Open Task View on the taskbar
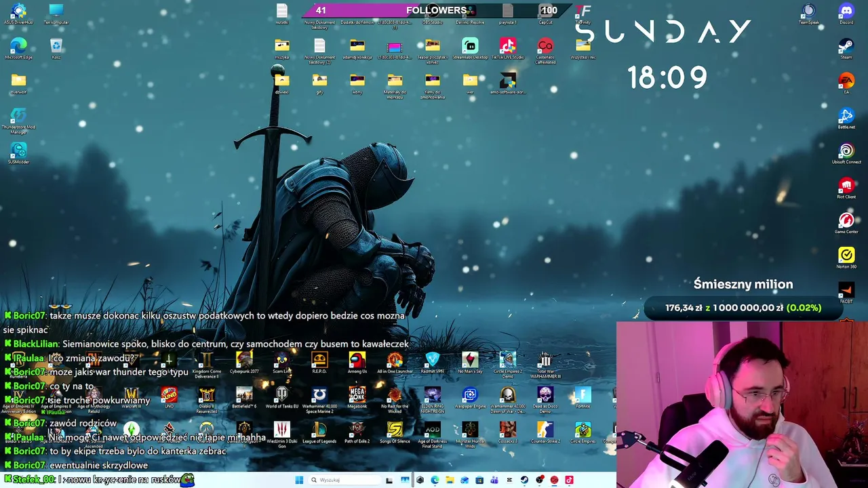This screenshot has width=868, height=488. (389, 480)
